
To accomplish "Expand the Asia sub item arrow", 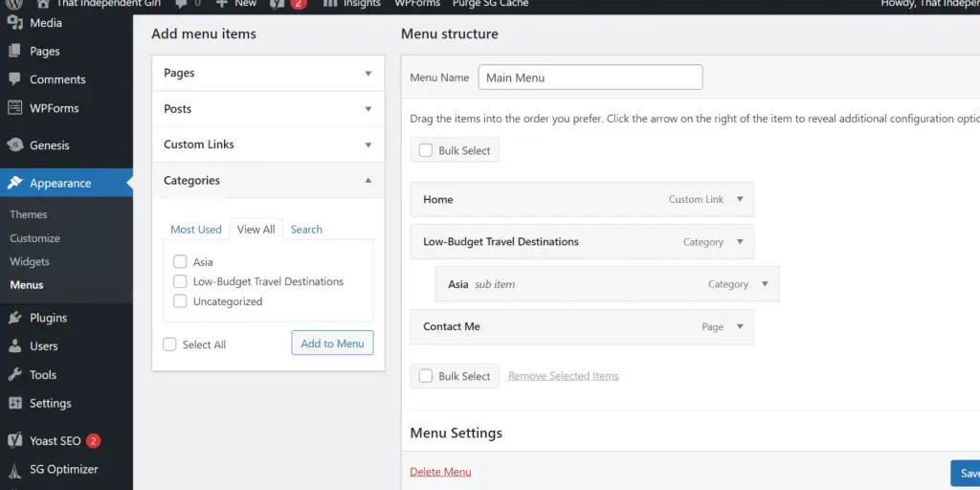I will click(765, 283).
